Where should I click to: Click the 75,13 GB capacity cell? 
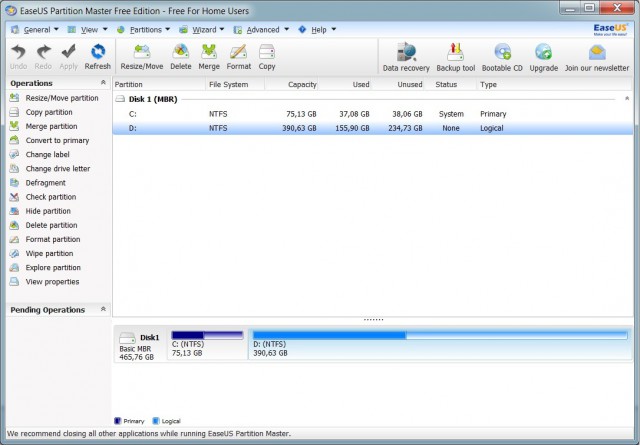pos(301,114)
